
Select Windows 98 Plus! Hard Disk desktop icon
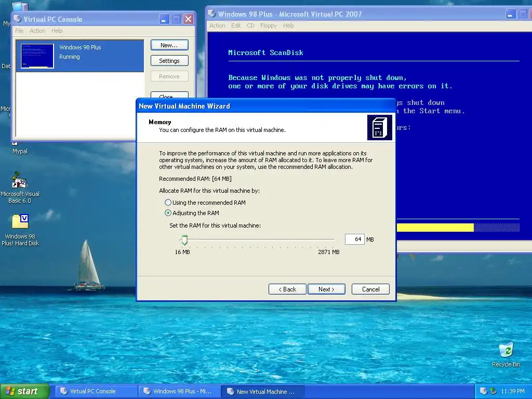point(20,230)
